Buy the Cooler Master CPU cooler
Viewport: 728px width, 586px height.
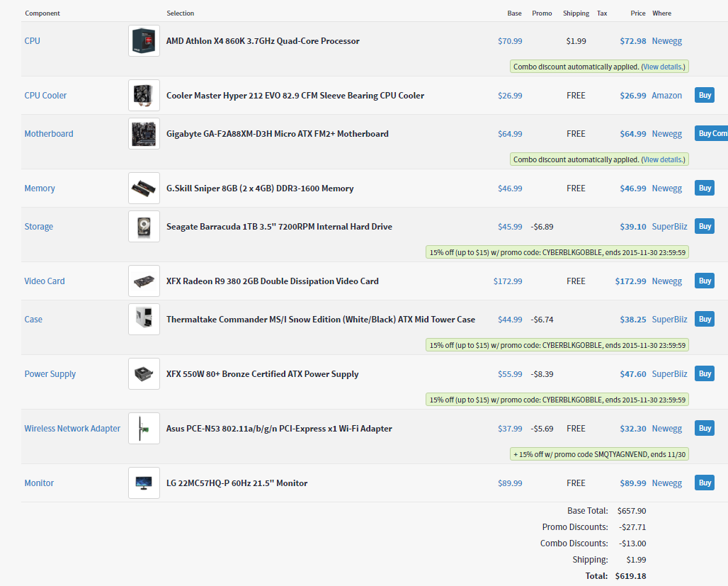click(705, 95)
